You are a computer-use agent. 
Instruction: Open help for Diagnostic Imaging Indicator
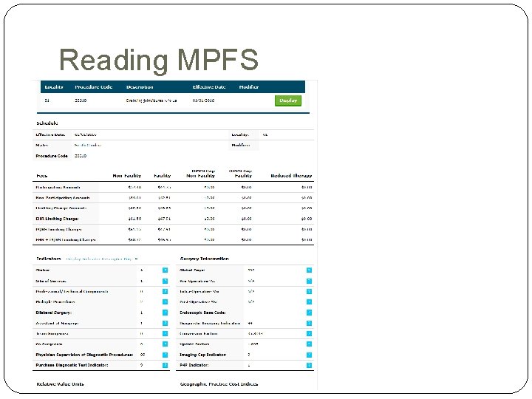[x=309, y=324]
